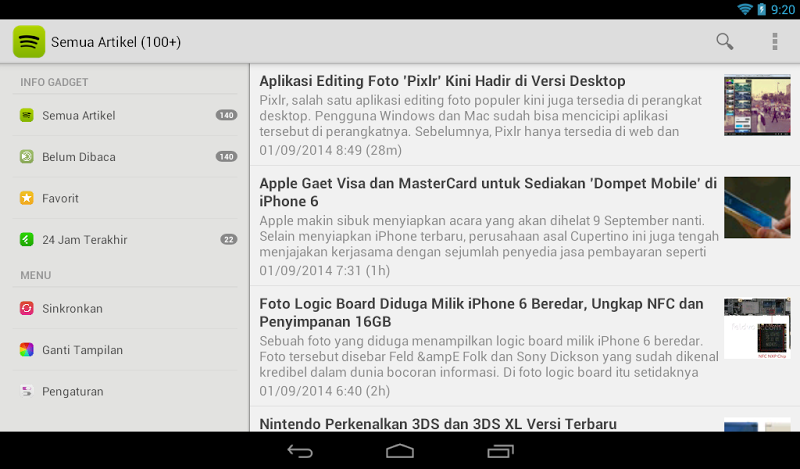The width and height of the screenshot is (800, 469).
Task: Click timestamp 01/09/2014 8:49 (28m)
Action: point(331,150)
